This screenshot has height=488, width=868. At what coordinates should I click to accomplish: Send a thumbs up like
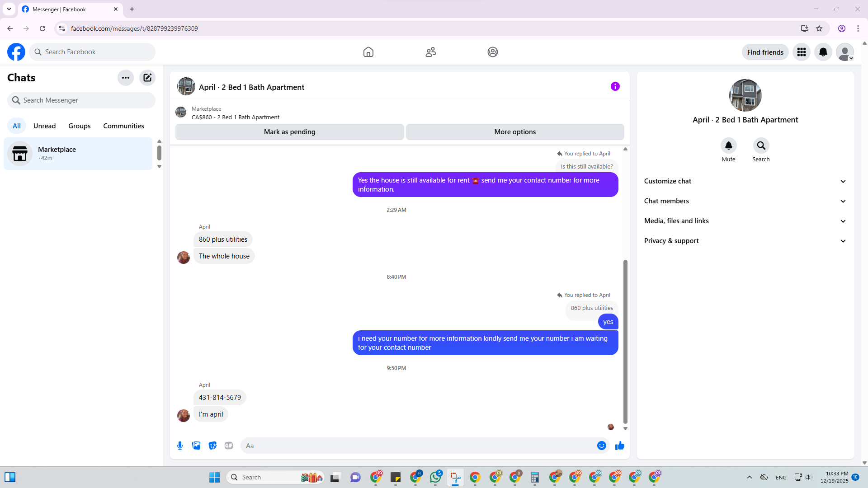619,446
